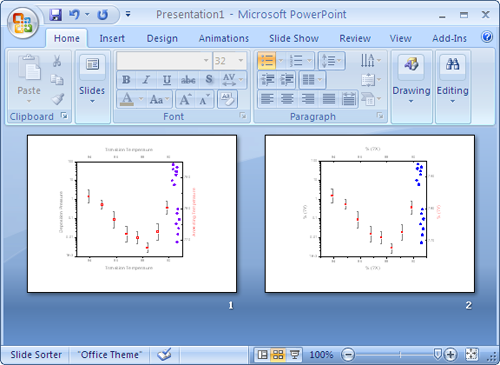Decrease list indent level
500x365 pixels.
click(268, 80)
